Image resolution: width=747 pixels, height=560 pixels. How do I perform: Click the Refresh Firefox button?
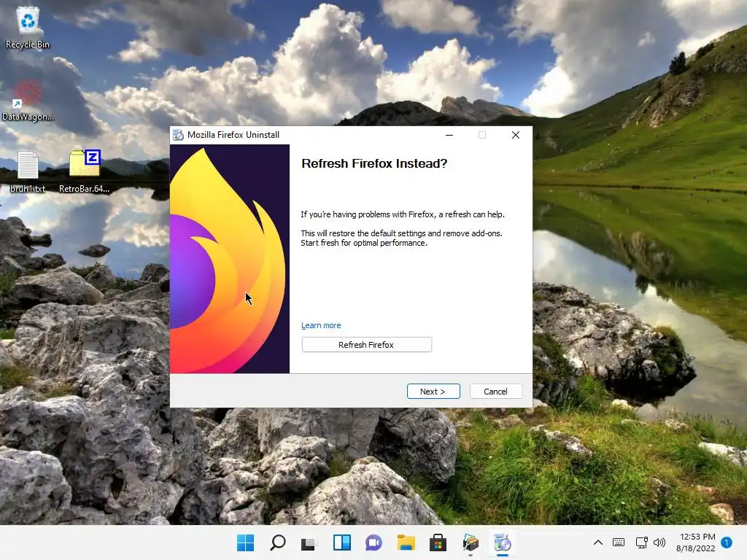pos(366,345)
